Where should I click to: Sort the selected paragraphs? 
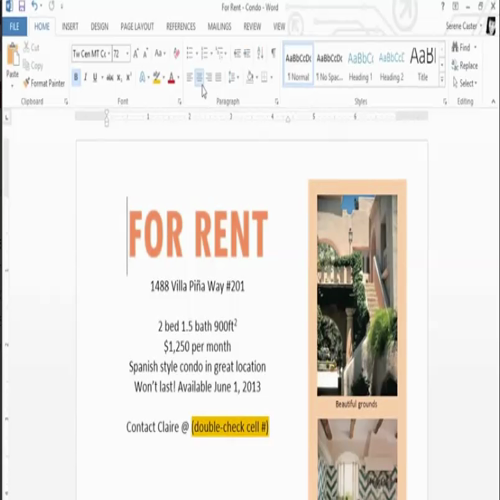[x=260, y=53]
